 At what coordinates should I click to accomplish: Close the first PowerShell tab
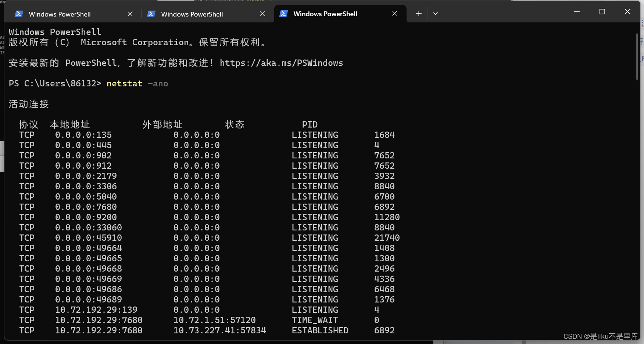click(130, 14)
